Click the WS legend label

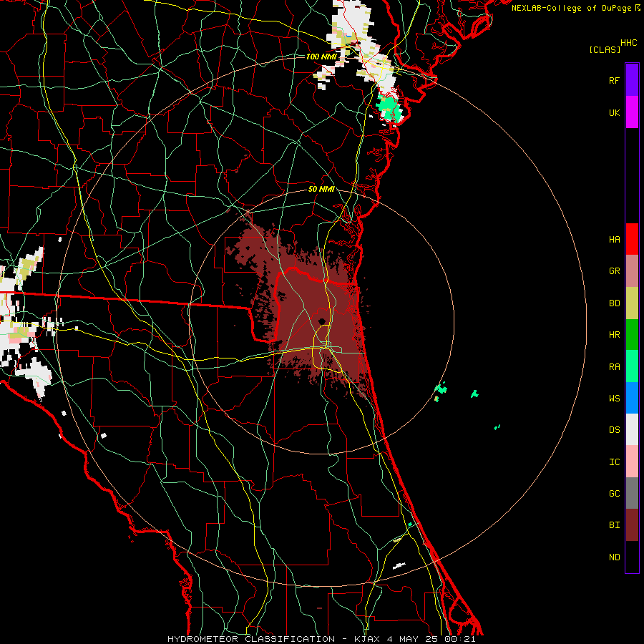click(614, 398)
